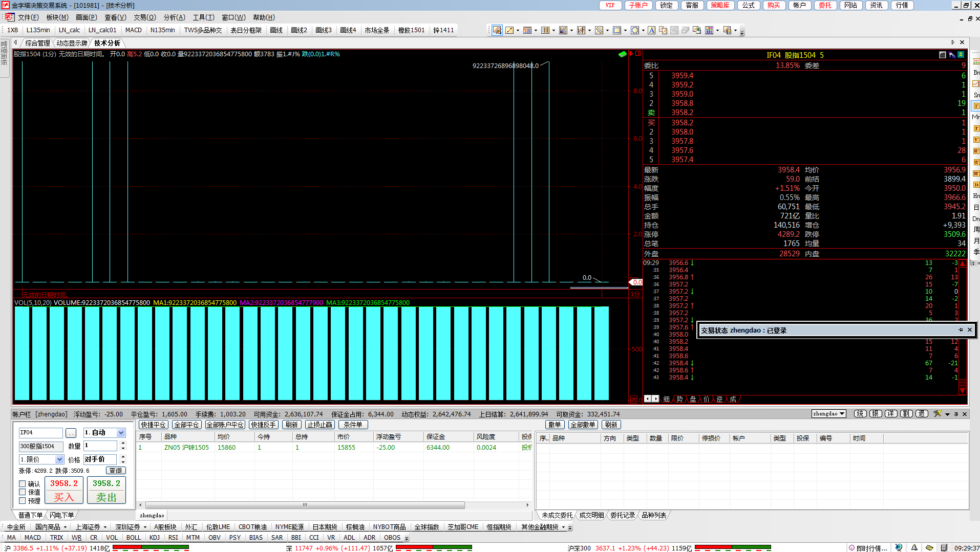The width and height of the screenshot is (980, 552).
Task: Check the 预埋 checkbox
Action: coord(23,501)
